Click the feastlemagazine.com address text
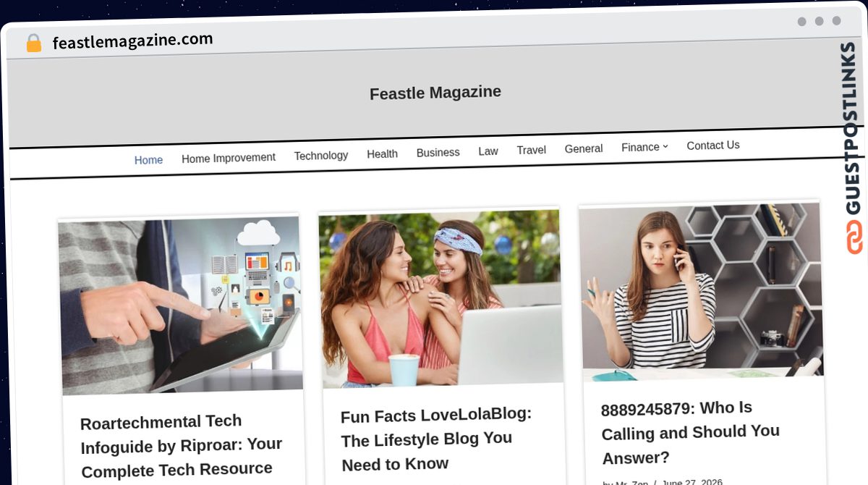The image size is (868, 485). point(133,41)
